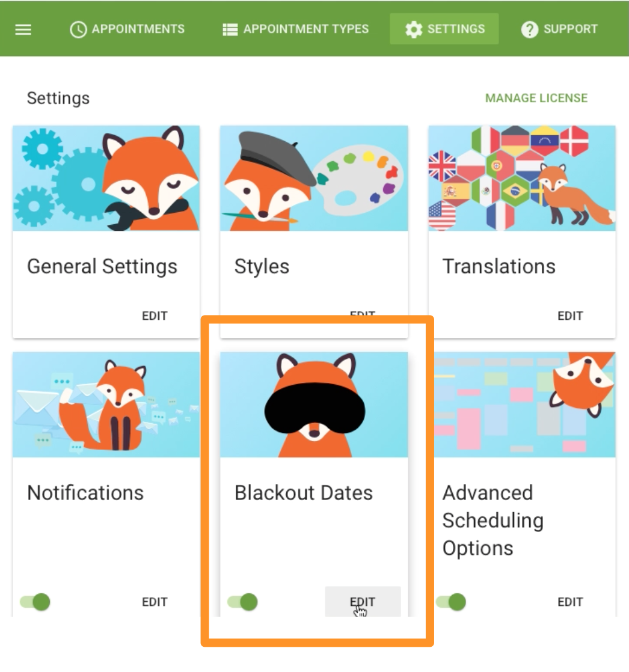Screen dimensions: 629x672
Task: Click the General Settings fox gears image
Action: tap(106, 179)
